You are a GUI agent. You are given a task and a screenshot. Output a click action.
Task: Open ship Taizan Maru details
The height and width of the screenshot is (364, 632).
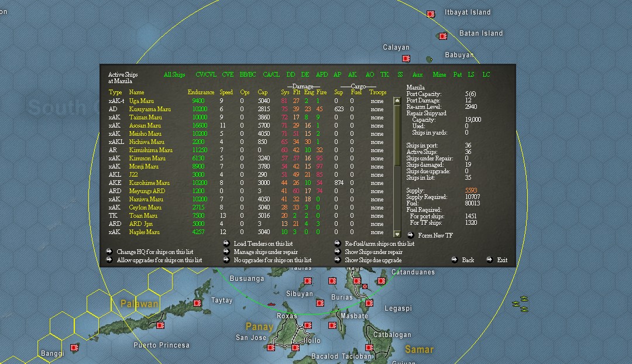click(x=146, y=117)
